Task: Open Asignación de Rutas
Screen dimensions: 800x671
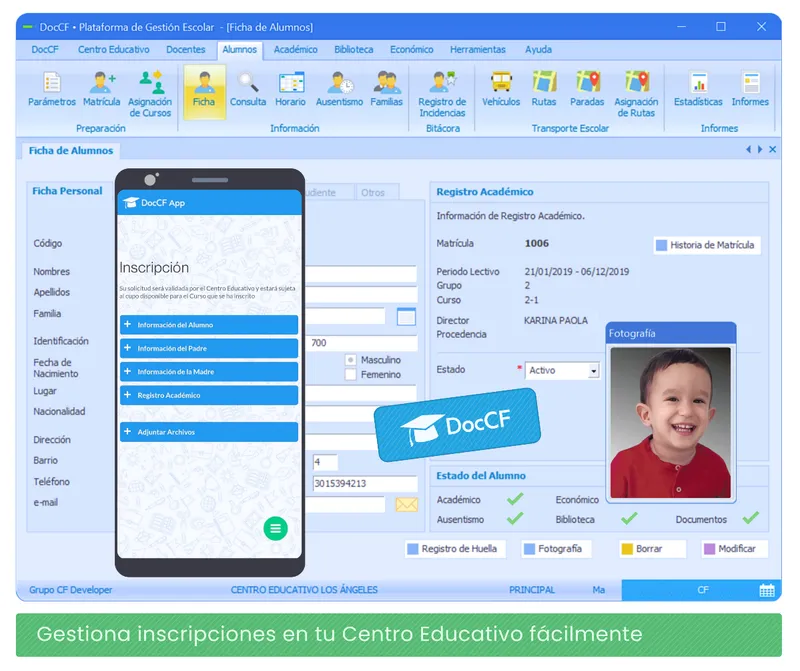Action: (x=636, y=94)
